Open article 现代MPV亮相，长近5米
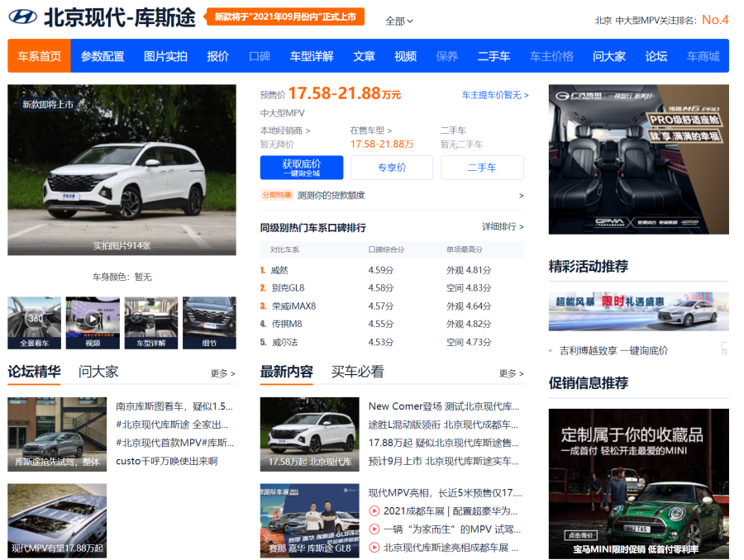744x560 pixels. click(x=445, y=492)
